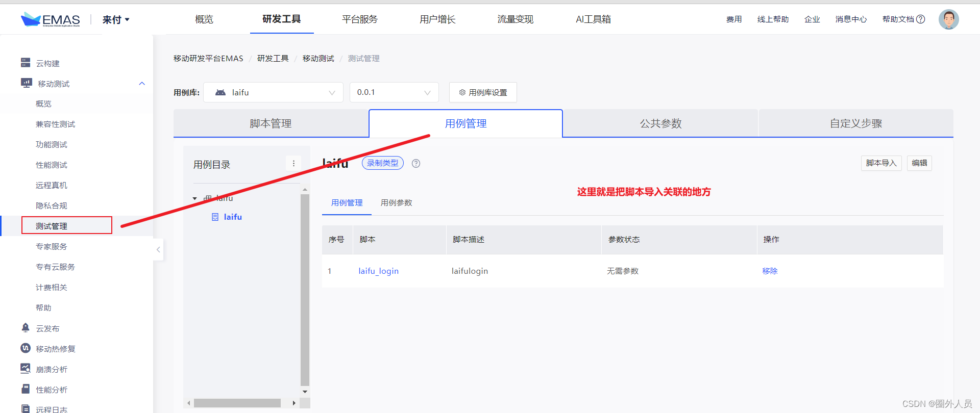Select the 用例参数 sub-tab

tap(397, 203)
